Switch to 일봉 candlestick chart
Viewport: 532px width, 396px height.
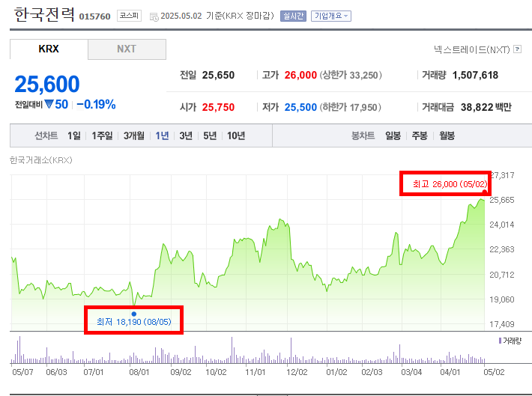(x=393, y=136)
